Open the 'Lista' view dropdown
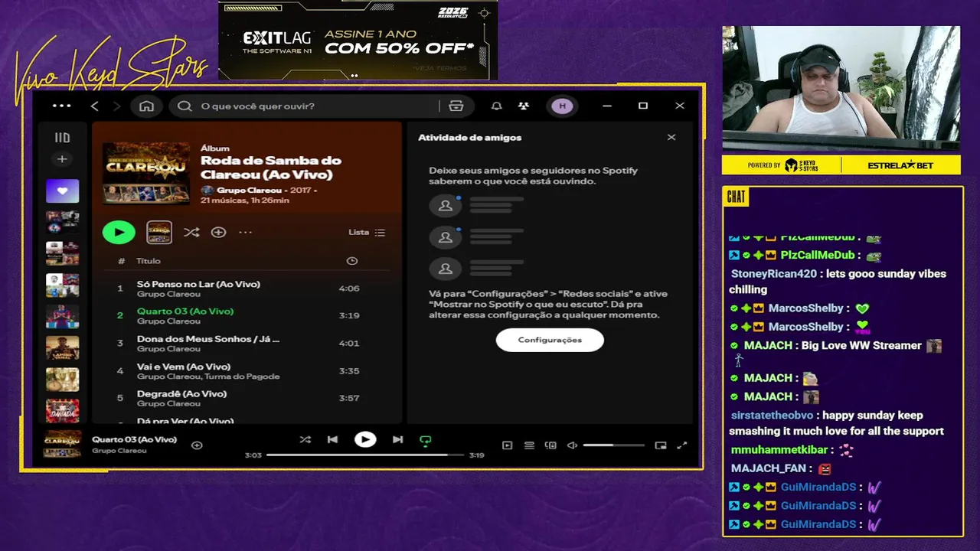The height and width of the screenshot is (551, 980). (x=367, y=232)
